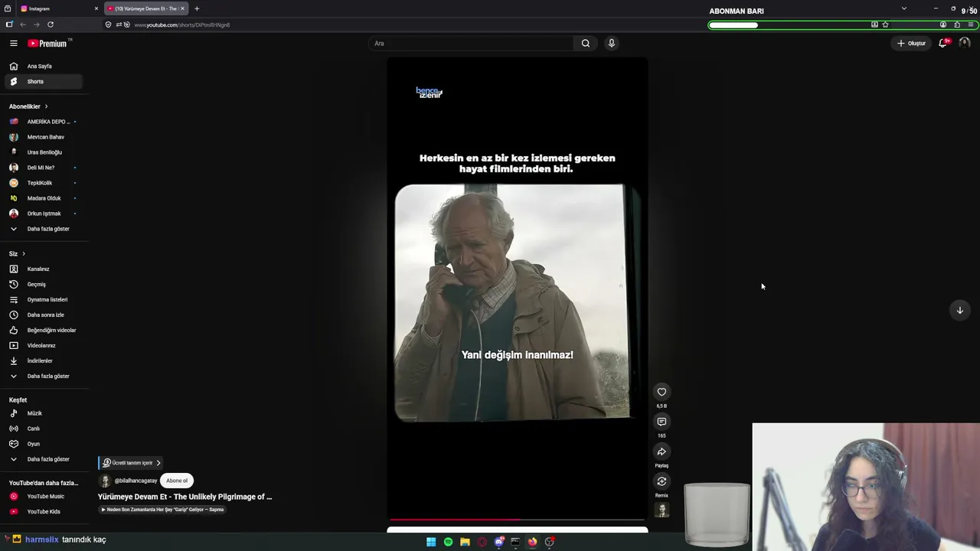The width and height of the screenshot is (980, 551).
Task: Open the Uras Benlioğlu channel
Action: click(44, 152)
